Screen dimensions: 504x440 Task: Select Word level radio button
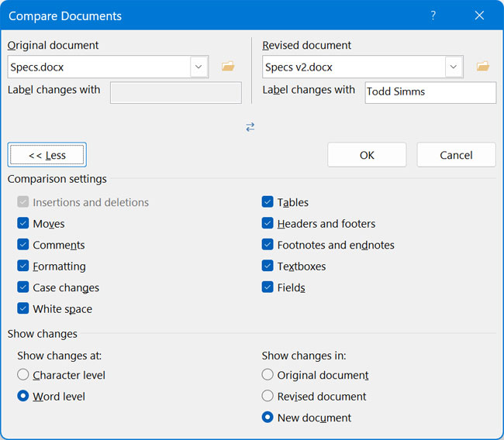tap(22, 396)
